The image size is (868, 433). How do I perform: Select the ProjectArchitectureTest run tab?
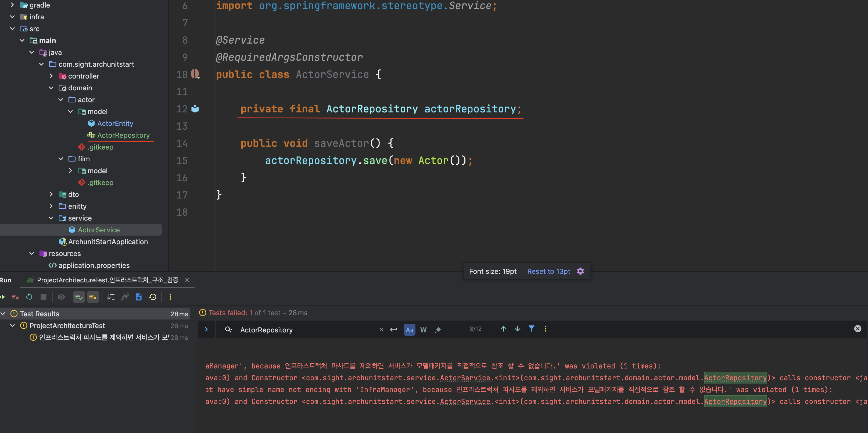click(107, 280)
